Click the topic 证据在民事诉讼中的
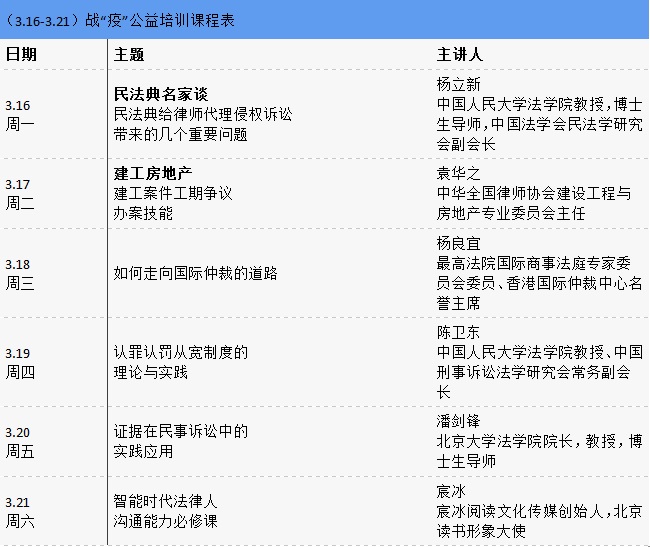 (x=181, y=431)
